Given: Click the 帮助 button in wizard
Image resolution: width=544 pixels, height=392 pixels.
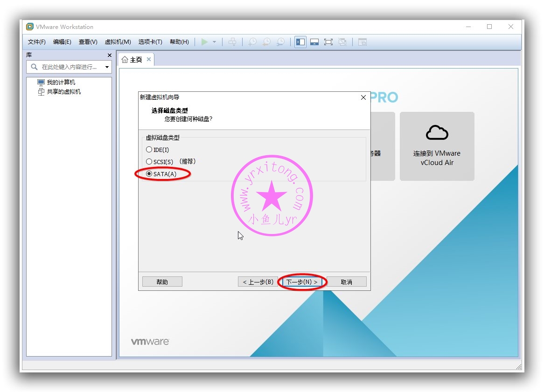Looking at the screenshot, I should (x=162, y=282).
